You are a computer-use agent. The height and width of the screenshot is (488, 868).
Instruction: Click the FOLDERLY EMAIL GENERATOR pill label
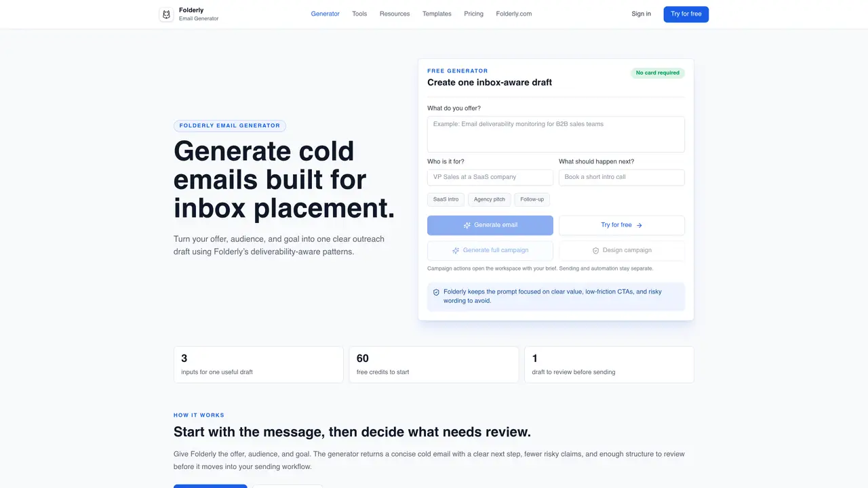tap(230, 126)
